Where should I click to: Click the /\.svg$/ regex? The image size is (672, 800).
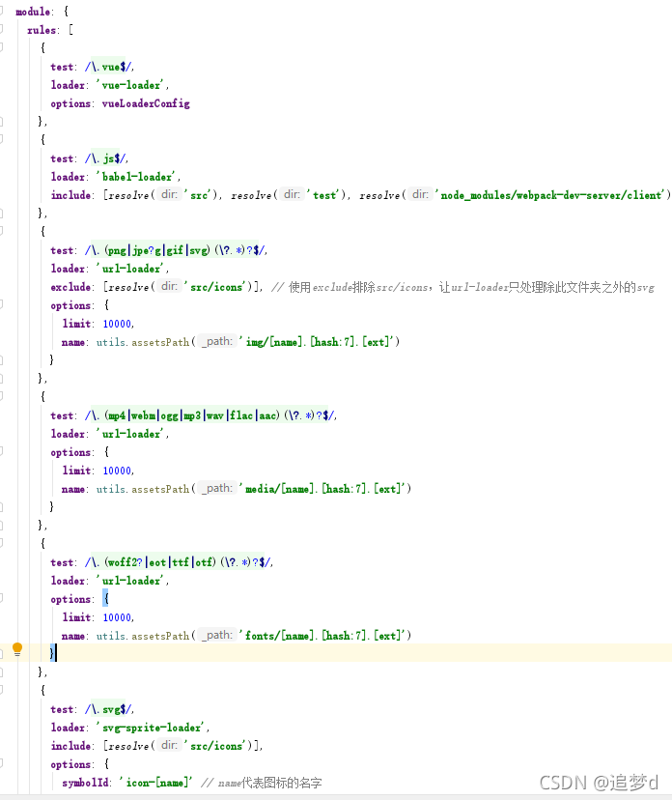pos(109,710)
